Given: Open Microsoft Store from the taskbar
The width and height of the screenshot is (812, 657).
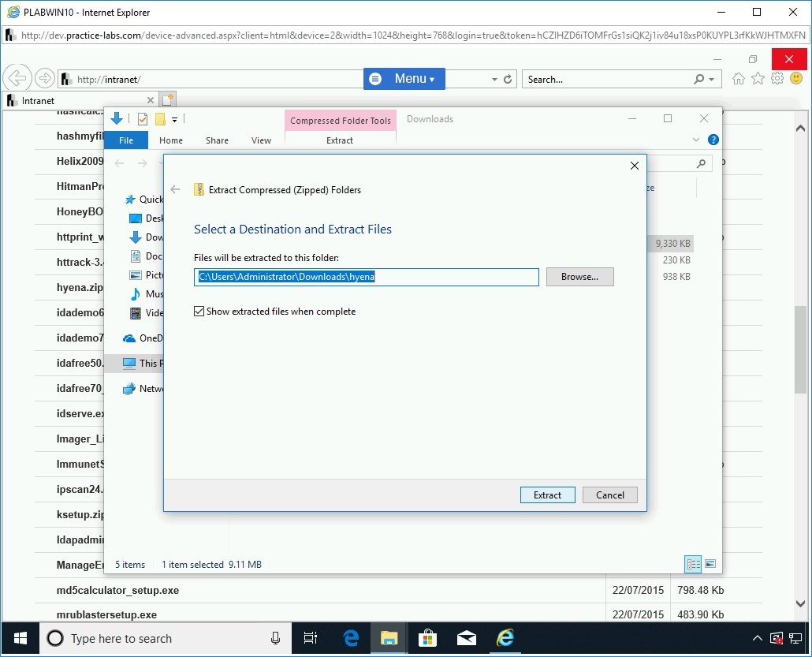Looking at the screenshot, I should click(427, 638).
